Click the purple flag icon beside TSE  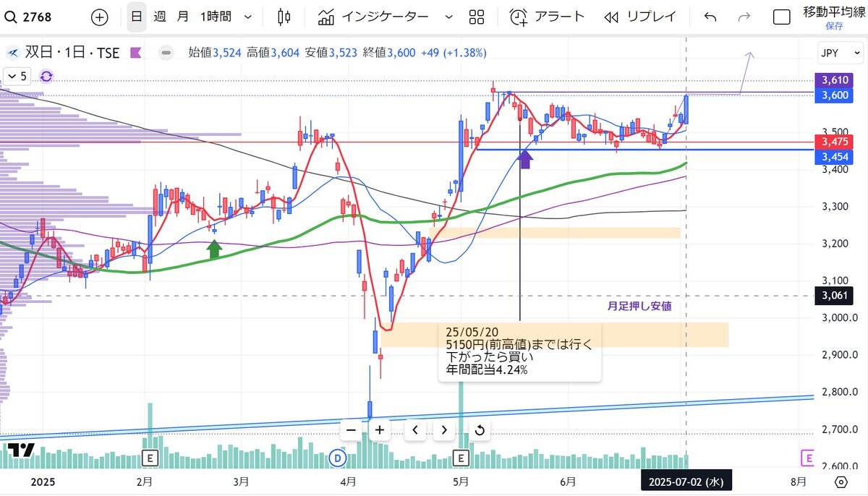tap(135, 52)
